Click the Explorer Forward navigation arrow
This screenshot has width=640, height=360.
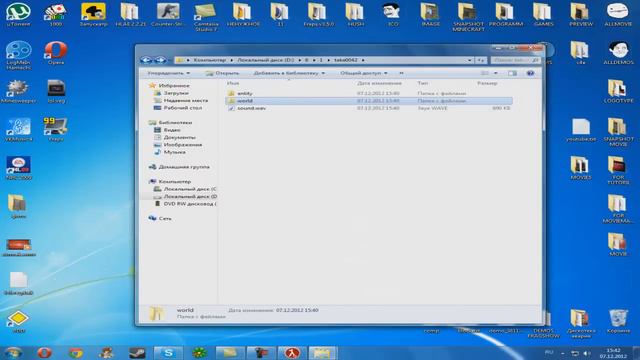click(160, 60)
